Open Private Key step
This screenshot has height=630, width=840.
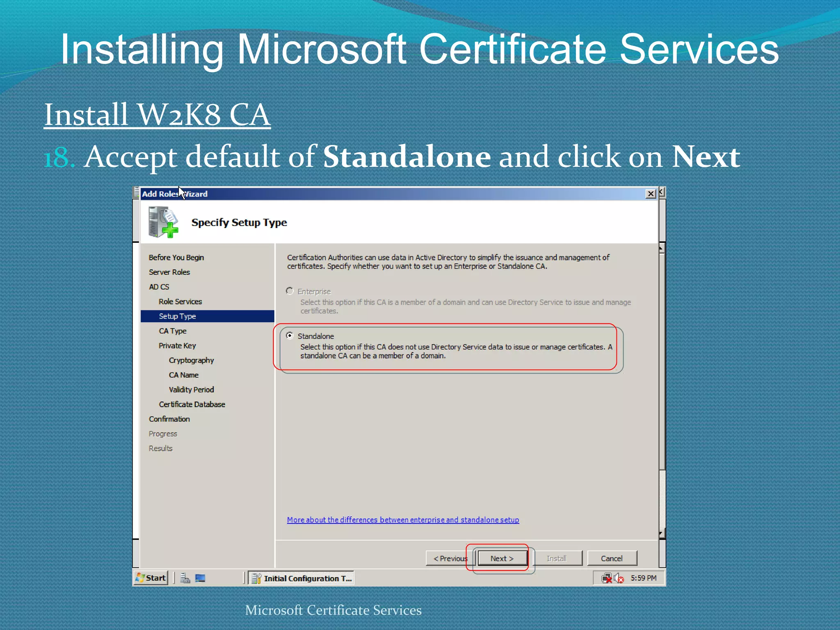click(177, 346)
